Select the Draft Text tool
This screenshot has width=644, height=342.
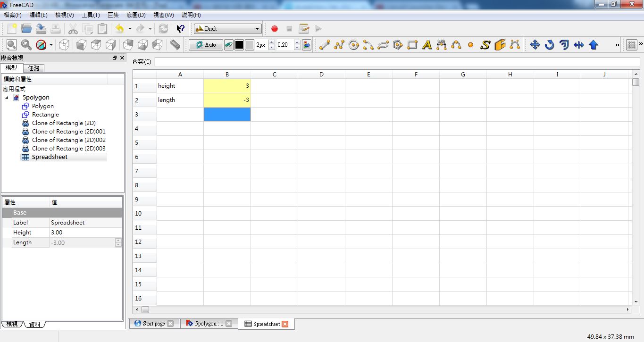coord(427,44)
